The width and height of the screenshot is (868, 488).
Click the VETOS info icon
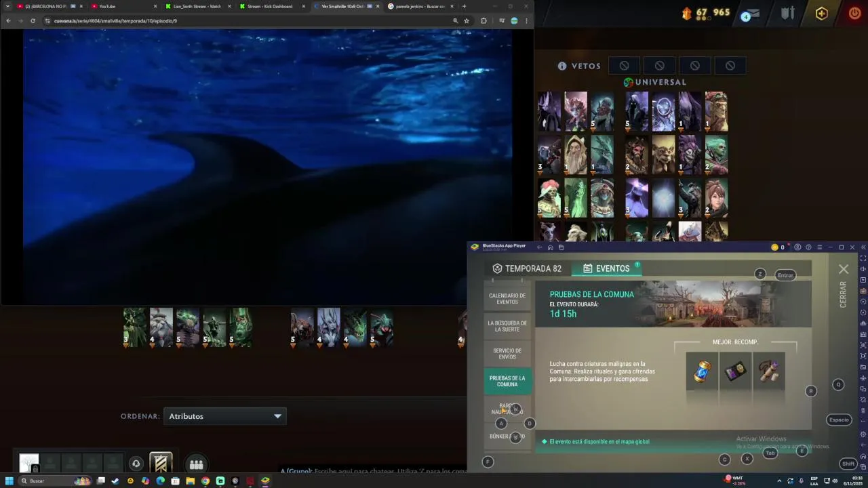click(562, 66)
